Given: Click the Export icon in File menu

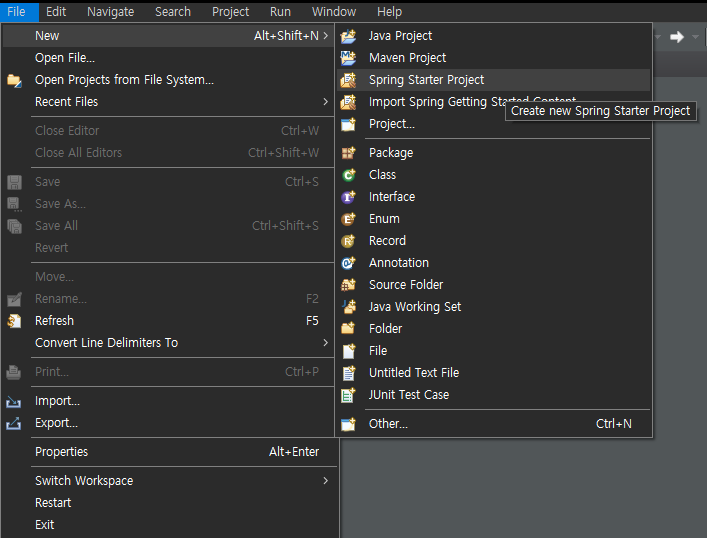Looking at the screenshot, I should [14, 423].
